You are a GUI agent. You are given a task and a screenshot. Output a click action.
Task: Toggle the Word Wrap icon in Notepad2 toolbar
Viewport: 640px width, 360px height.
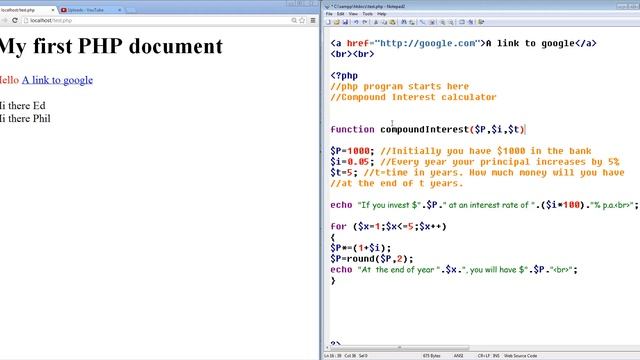[x=422, y=22]
